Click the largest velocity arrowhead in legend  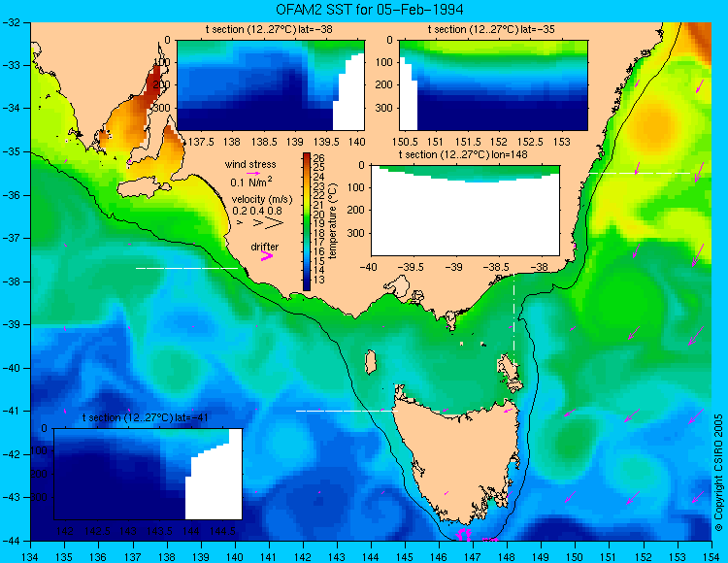275,223
